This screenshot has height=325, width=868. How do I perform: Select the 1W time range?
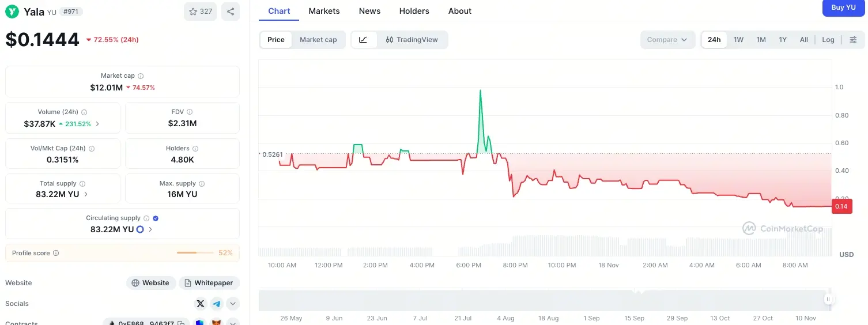click(738, 40)
